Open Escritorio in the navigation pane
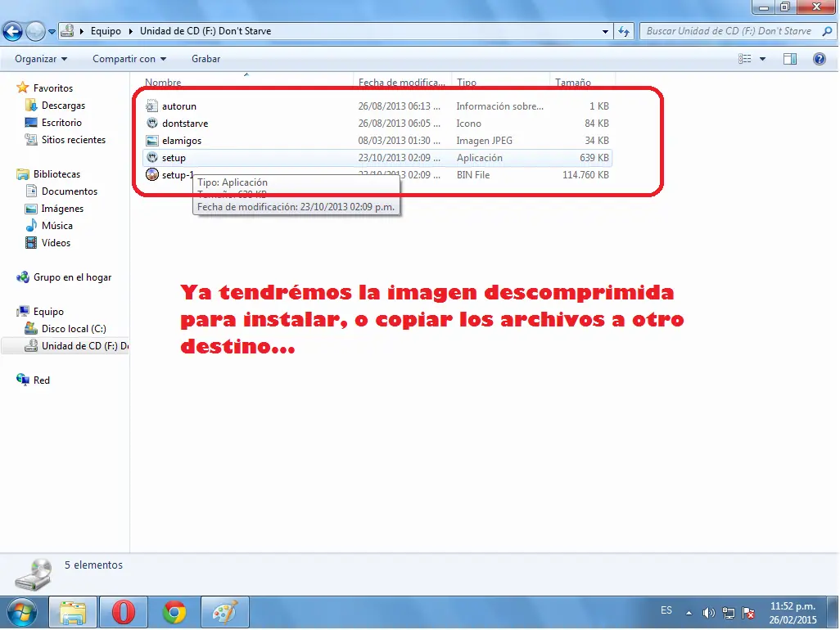 pos(61,123)
